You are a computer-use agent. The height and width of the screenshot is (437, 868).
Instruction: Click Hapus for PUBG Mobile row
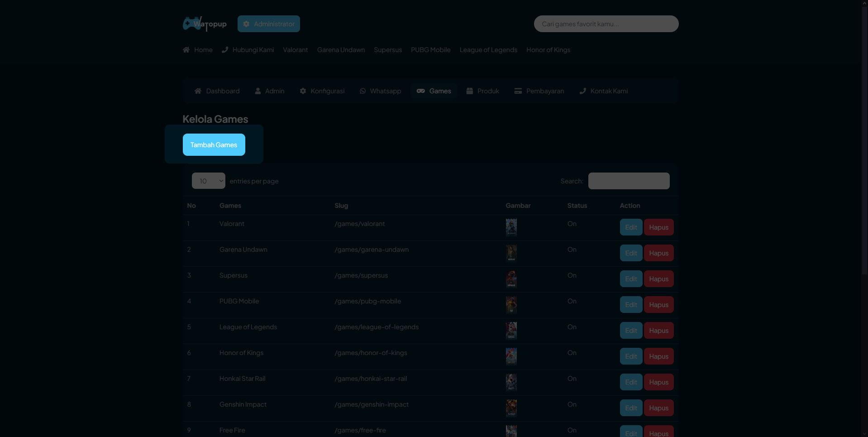point(658,305)
